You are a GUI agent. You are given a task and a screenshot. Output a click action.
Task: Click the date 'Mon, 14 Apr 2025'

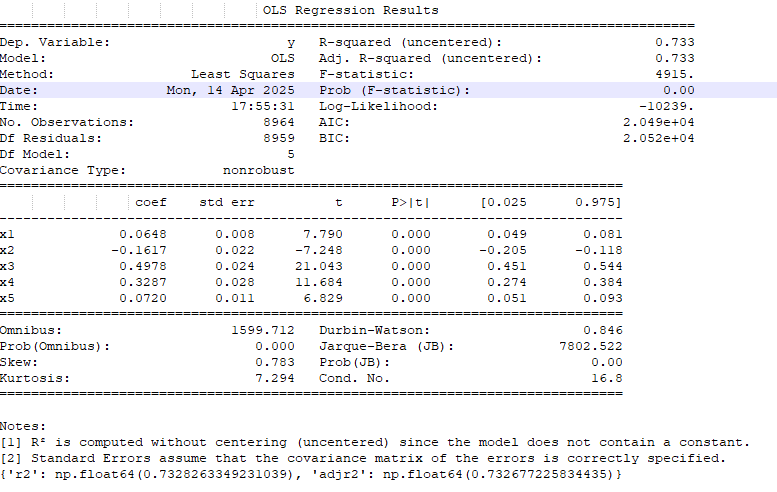coord(230,90)
